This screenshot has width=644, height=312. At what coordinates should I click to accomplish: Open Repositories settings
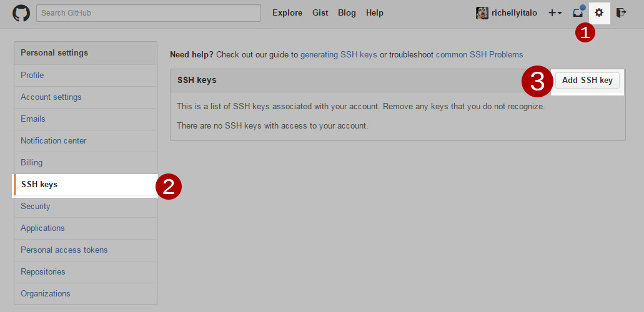pos(86,272)
